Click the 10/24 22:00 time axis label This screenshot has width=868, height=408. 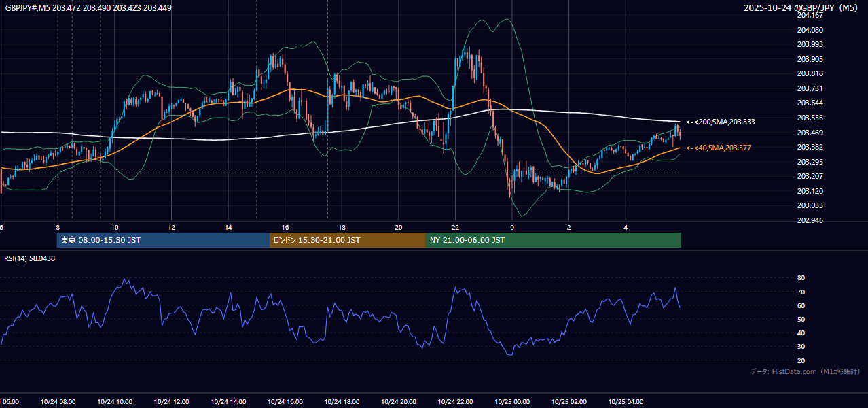point(455,401)
